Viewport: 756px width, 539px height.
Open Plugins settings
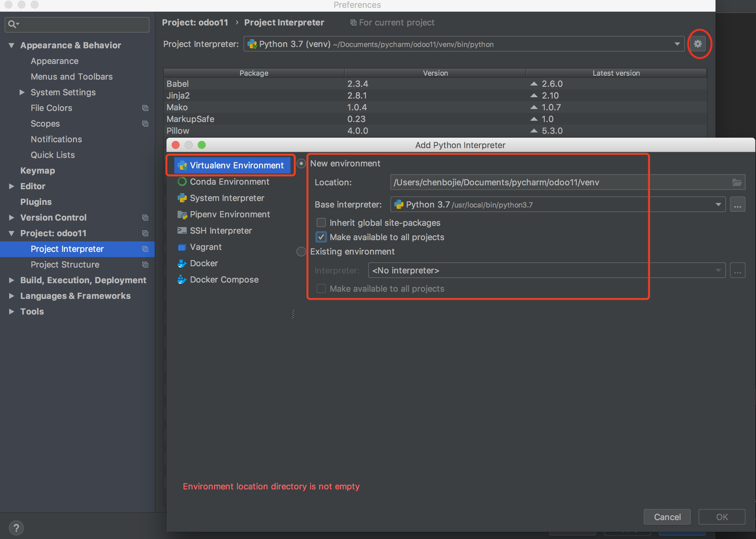coord(36,202)
